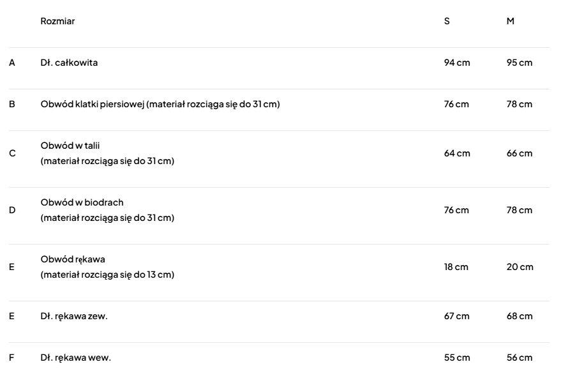Click the 66 cm waist value

click(x=520, y=153)
